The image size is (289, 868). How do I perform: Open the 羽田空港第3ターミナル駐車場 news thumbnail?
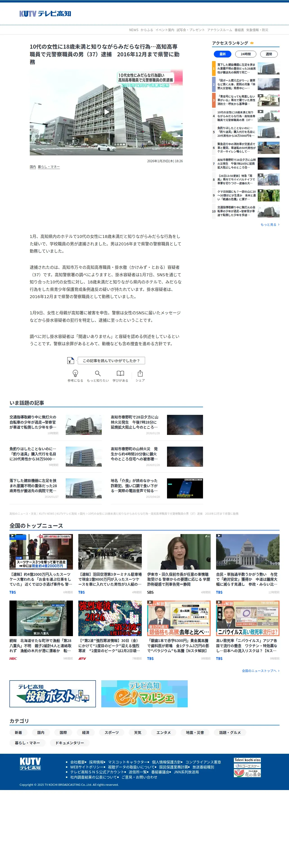click(110, 552)
